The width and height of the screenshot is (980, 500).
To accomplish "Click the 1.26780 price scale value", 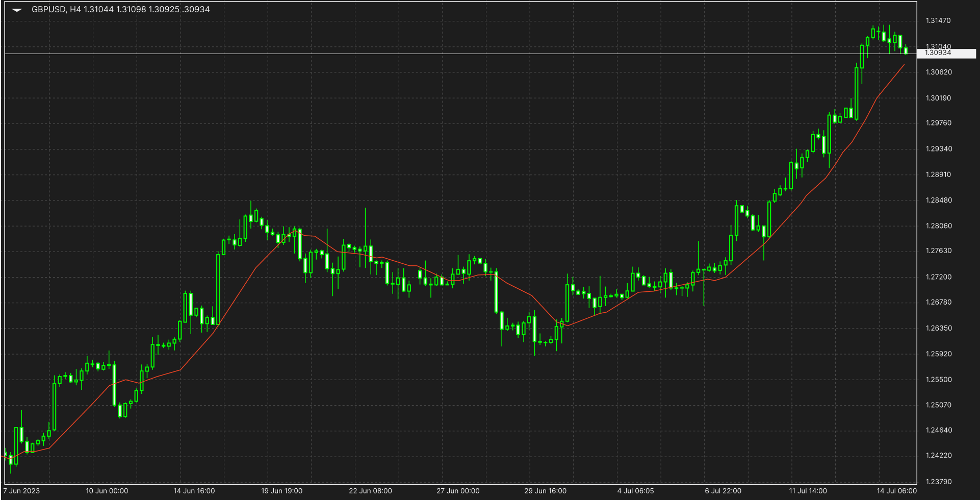I will coord(938,302).
